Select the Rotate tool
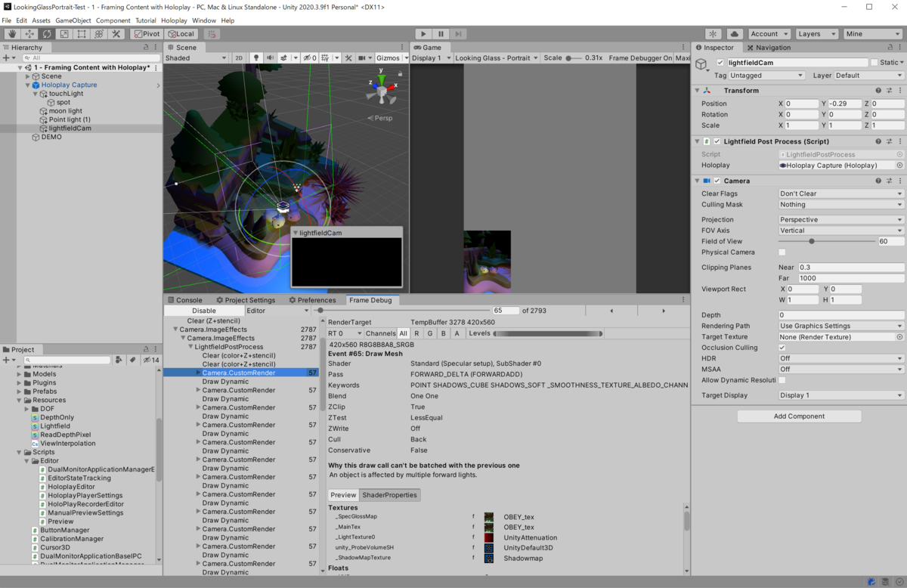This screenshot has width=907, height=588. tap(47, 34)
